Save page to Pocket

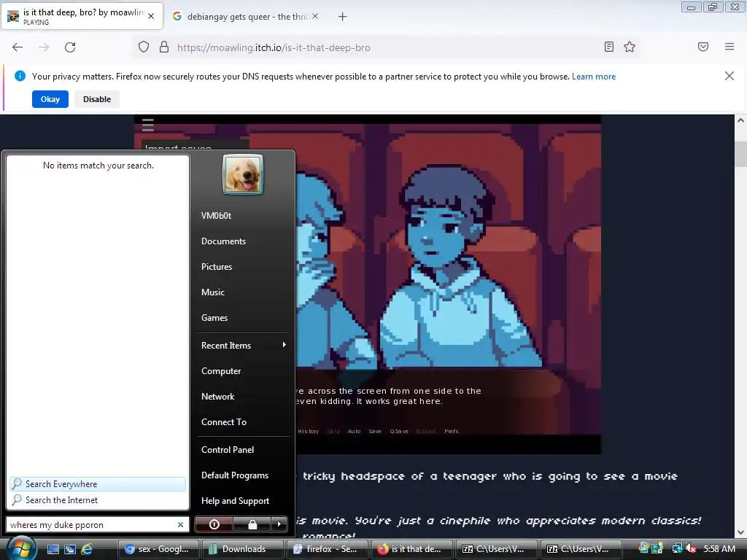[703, 47]
